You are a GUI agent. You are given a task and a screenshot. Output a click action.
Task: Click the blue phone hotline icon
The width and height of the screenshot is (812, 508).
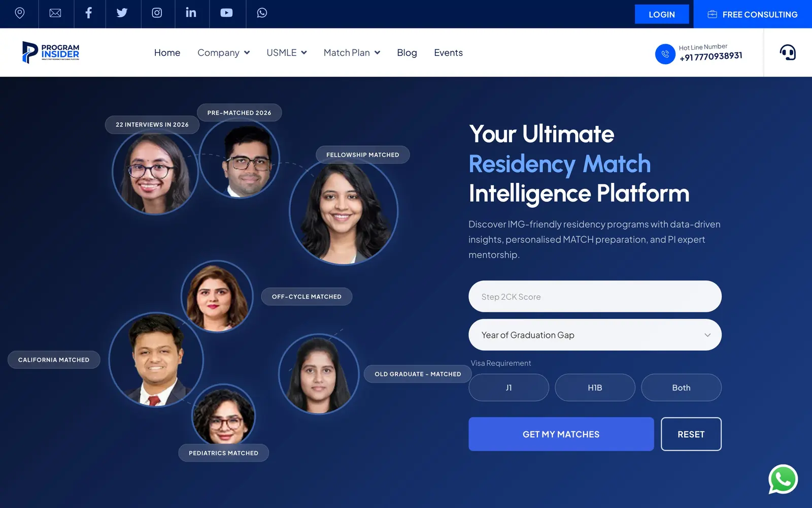665,54
